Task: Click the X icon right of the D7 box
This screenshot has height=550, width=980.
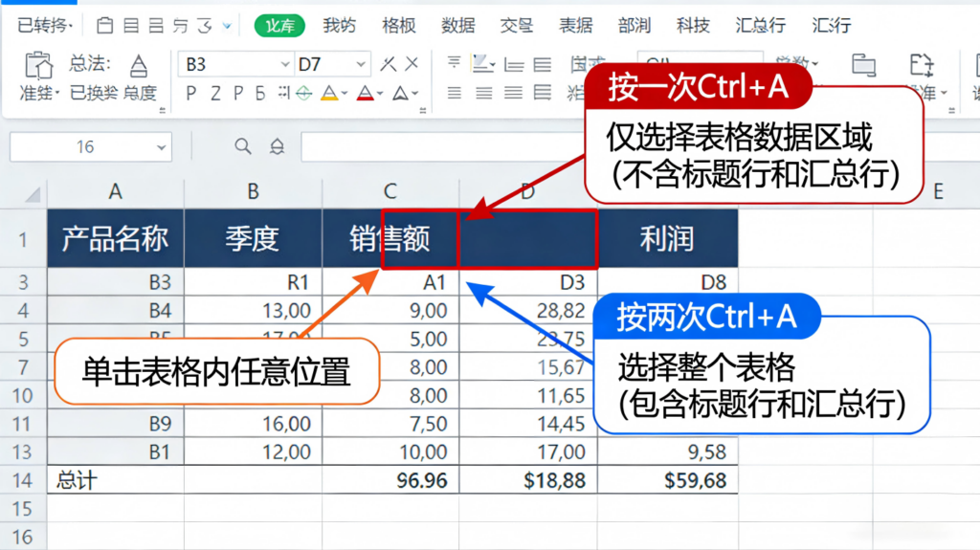Action: (x=412, y=64)
